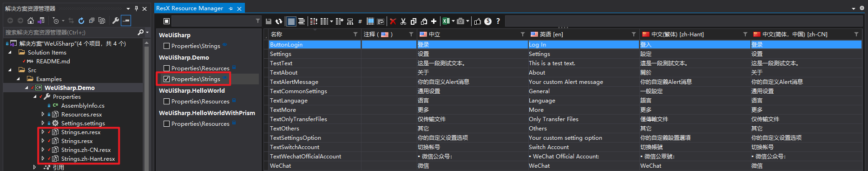This screenshot has height=171, width=868.
Task: Select Settings.settings file
Action: (83, 123)
